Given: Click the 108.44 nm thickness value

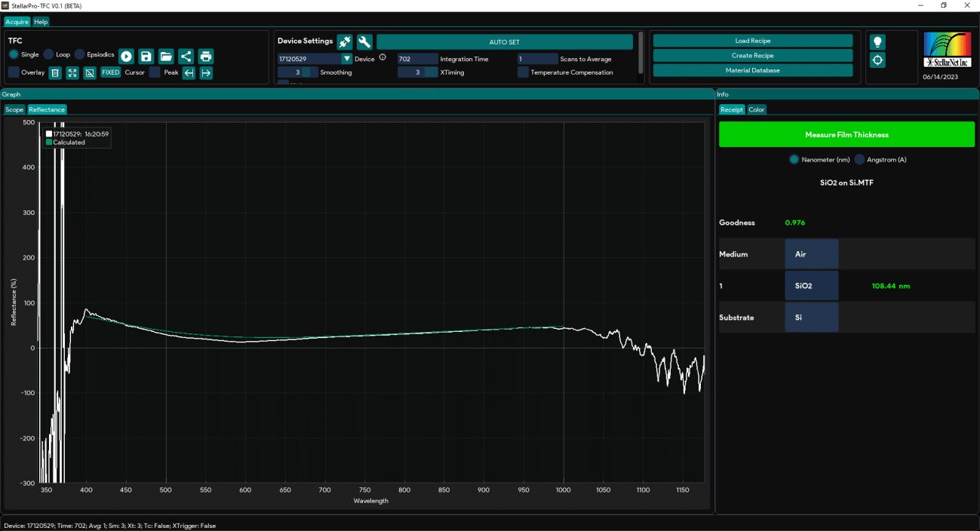Looking at the screenshot, I should click(892, 286).
